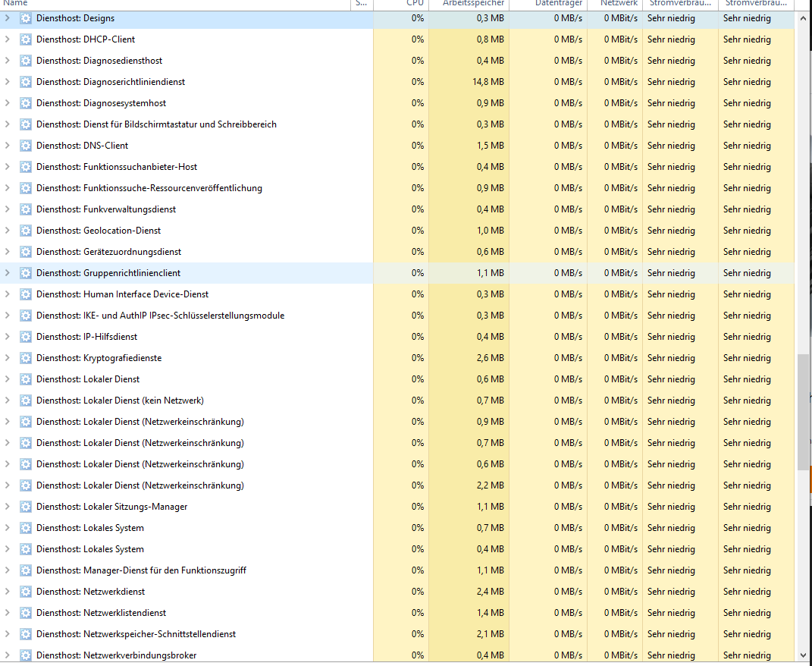Expand the Netzwerkverbindungsbroker entry
The height and width of the screenshot is (666, 812).
click(8, 655)
